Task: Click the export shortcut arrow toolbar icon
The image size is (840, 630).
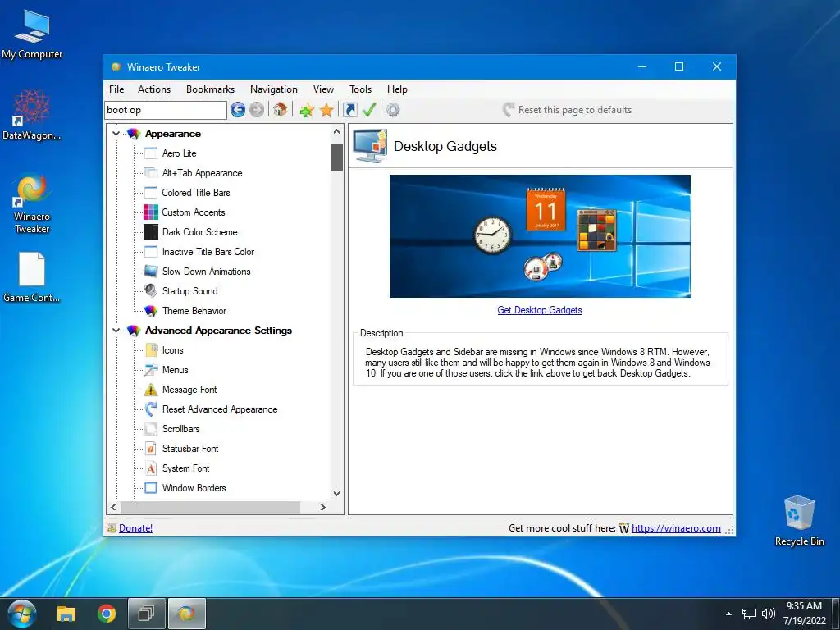Action: pos(349,110)
